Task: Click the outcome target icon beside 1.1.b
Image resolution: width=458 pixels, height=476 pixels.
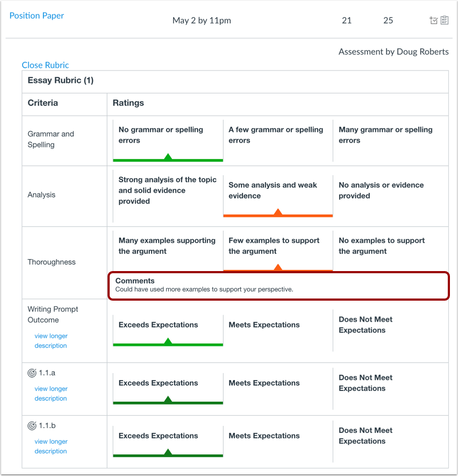Action: point(32,426)
